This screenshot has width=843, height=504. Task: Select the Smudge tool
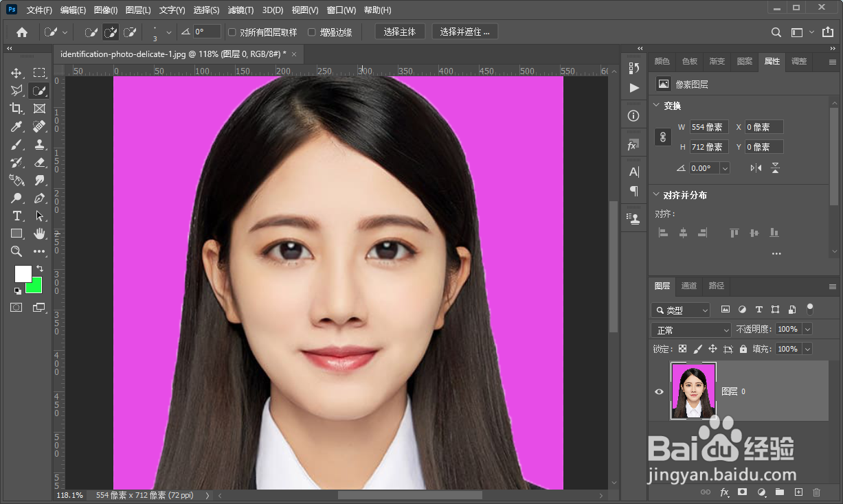(x=39, y=180)
